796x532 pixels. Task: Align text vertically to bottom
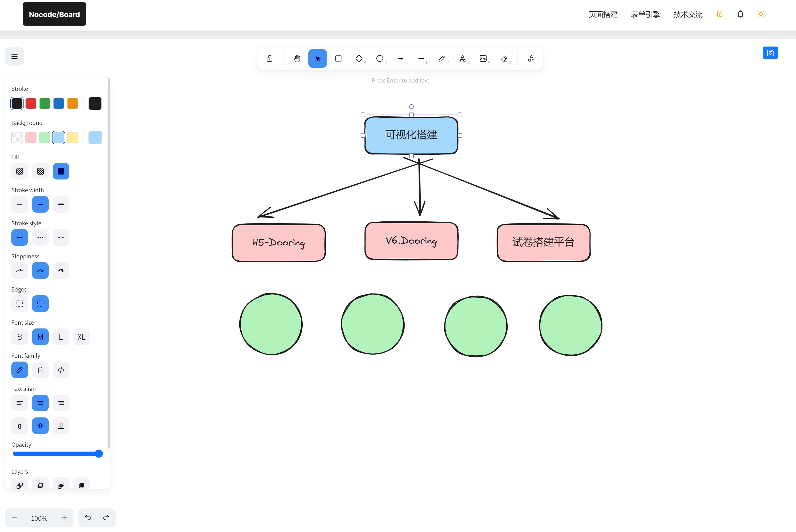(61, 425)
